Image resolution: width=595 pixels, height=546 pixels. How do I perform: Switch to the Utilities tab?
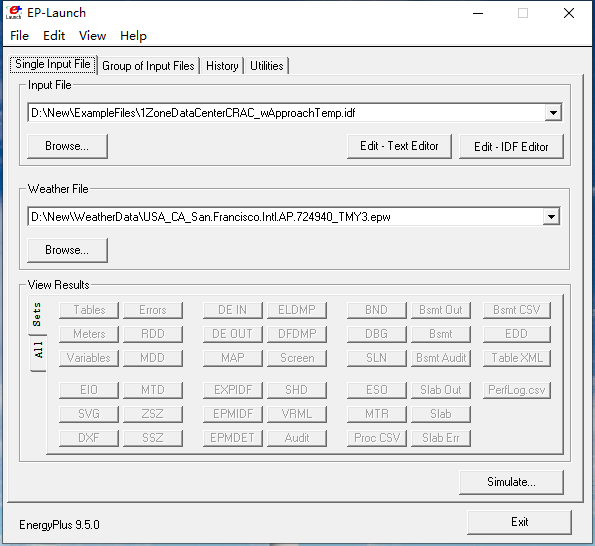coord(267,66)
